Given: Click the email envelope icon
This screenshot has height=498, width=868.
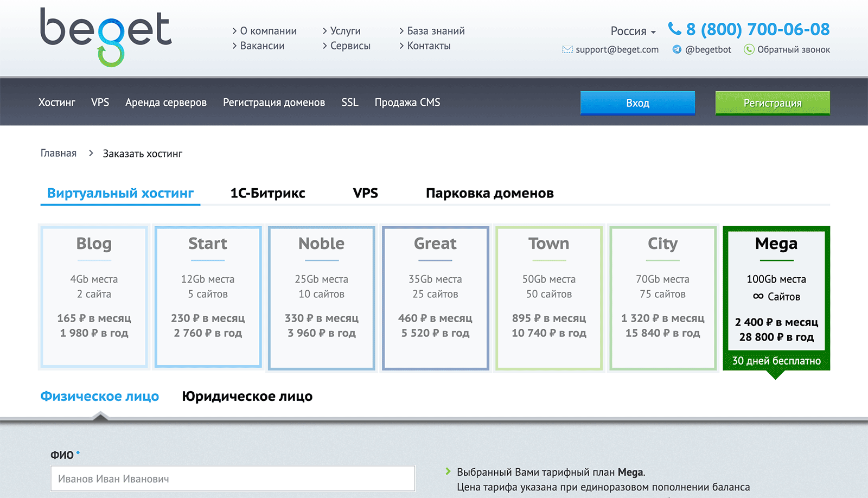Looking at the screenshot, I should coord(567,49).
